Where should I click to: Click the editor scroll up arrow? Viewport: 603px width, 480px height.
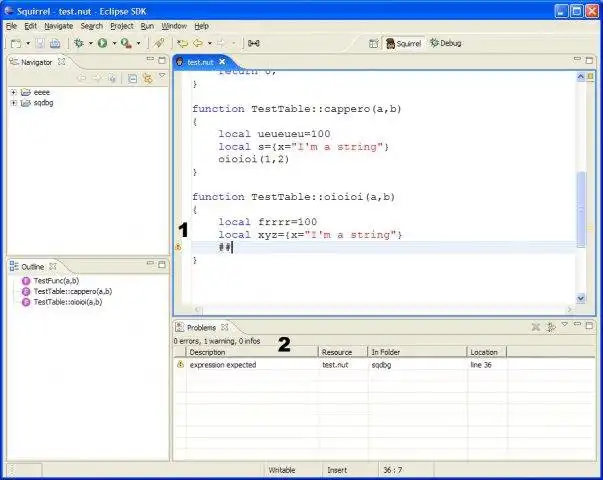(581, 77)
